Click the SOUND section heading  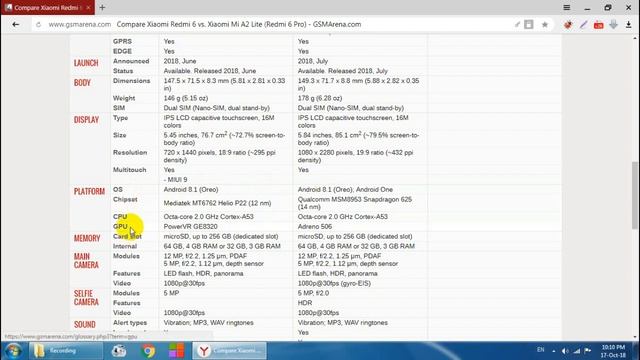click(84, 324)
